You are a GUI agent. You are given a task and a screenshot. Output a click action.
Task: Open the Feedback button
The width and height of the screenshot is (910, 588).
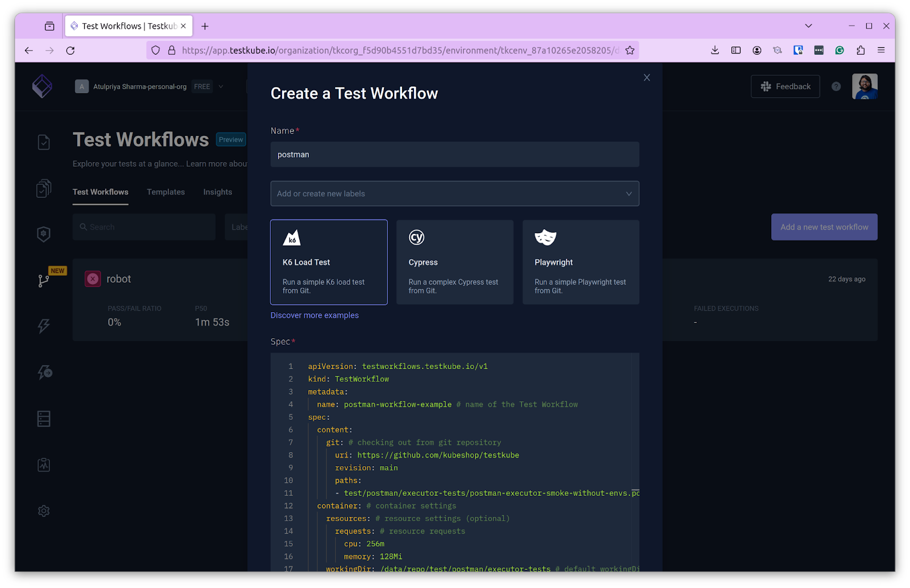click(785, 86)
